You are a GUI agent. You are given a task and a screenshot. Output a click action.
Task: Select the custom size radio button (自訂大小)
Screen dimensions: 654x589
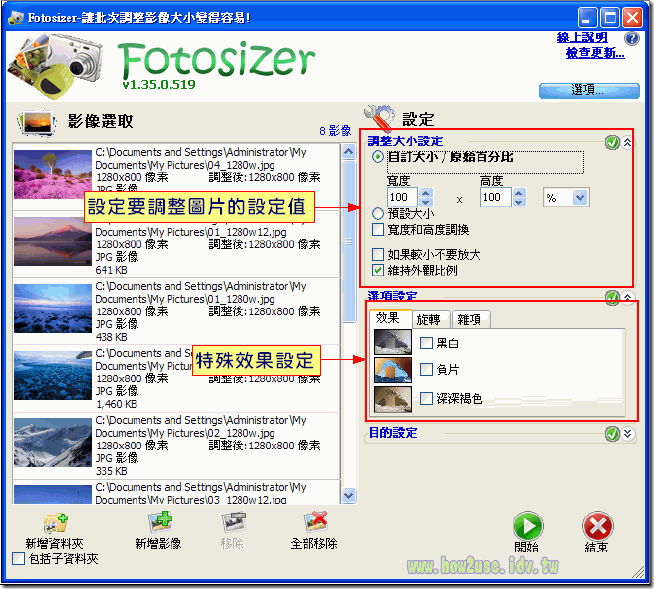[x=378, y=157]
